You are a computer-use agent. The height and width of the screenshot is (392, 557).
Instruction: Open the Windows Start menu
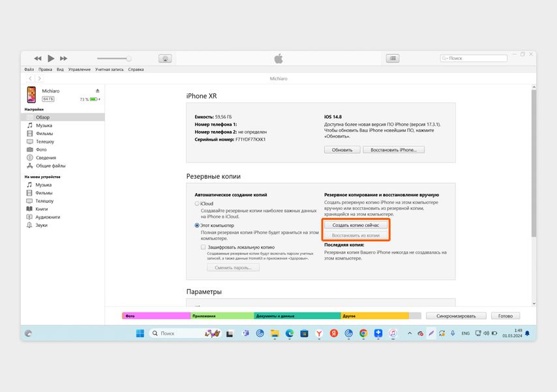tap(140, 333)
